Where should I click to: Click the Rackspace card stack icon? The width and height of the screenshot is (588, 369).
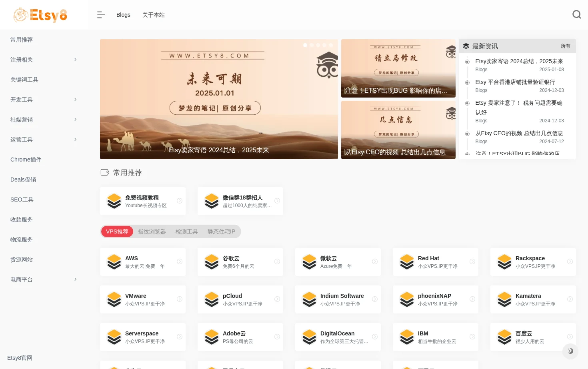click(504, 262)
